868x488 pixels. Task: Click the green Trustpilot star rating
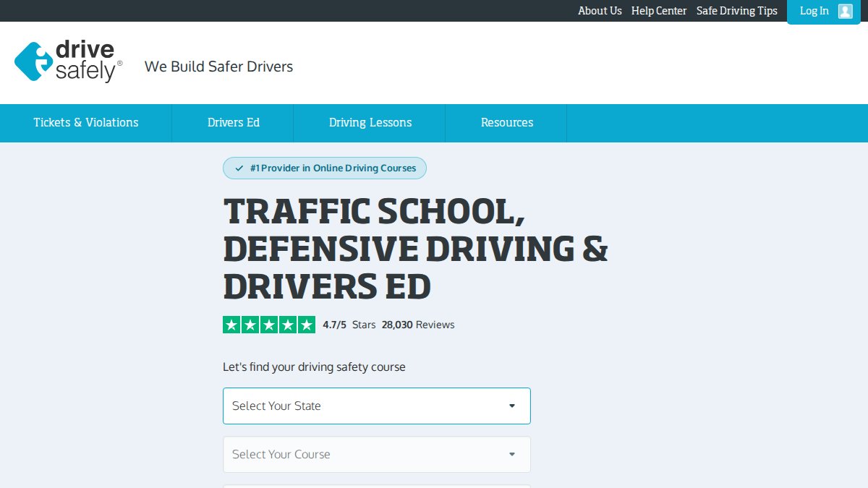pos(269,325)
